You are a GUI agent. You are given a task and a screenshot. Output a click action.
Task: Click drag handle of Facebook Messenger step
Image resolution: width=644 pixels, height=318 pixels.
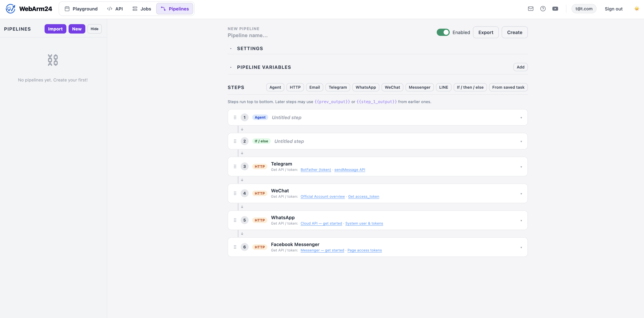(x=235, y=247)
